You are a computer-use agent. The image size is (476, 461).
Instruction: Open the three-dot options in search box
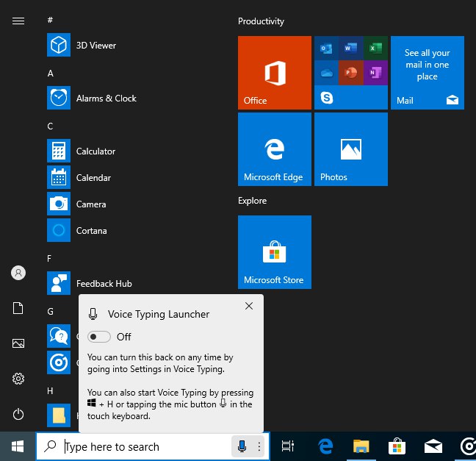pos(259,446)
